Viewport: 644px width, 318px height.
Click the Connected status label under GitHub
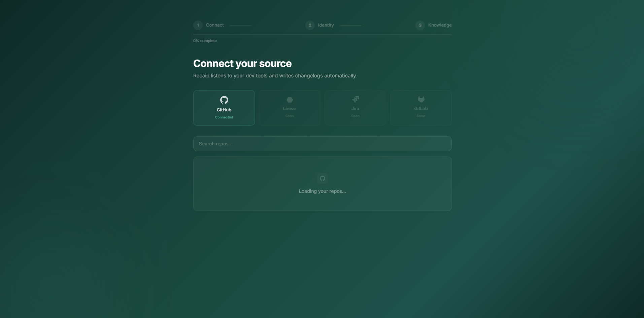(x=224, y=117)
